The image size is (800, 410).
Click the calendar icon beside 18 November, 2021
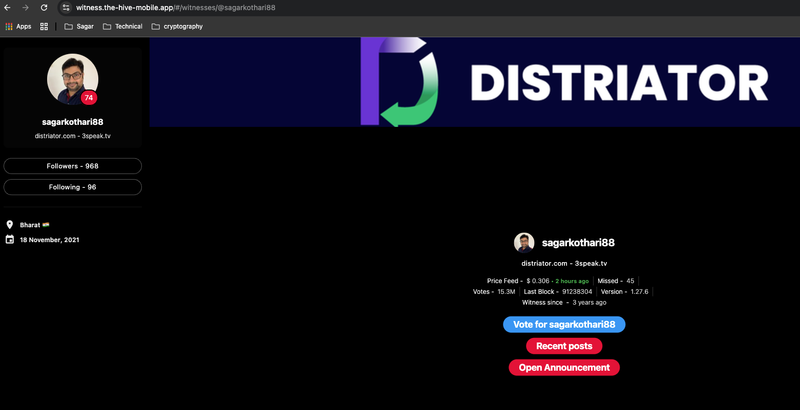pos(9,240)
